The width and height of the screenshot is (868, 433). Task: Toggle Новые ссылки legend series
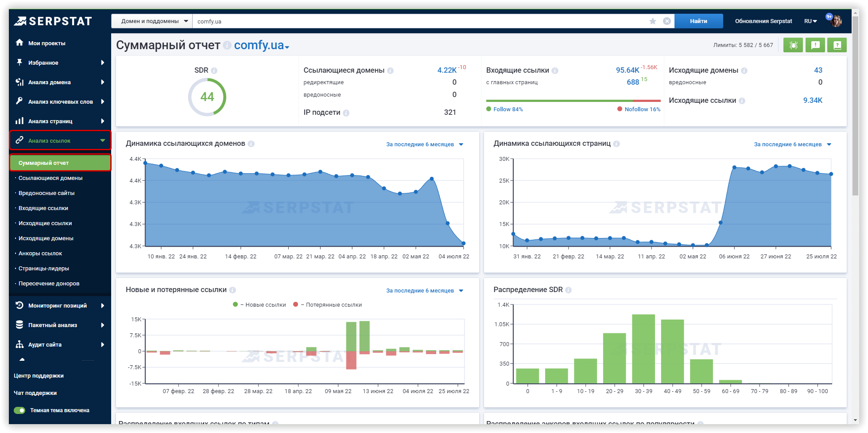pos(260,304)
